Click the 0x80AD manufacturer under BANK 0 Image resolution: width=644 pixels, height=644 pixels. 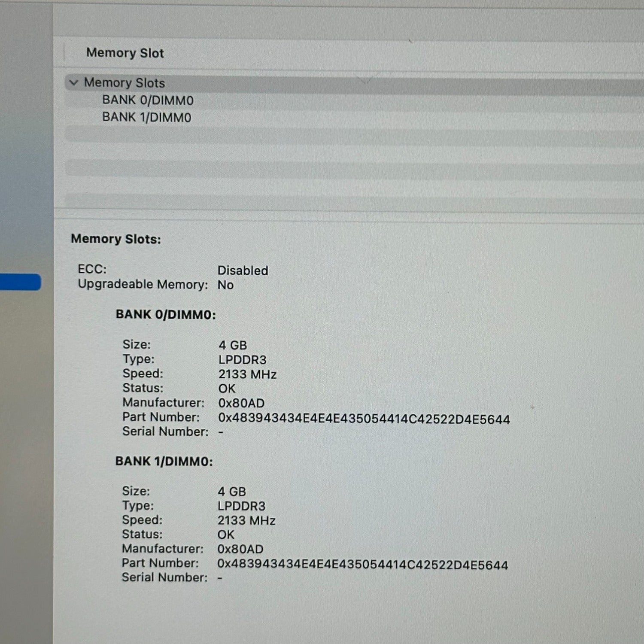click(x=241, y=403)
